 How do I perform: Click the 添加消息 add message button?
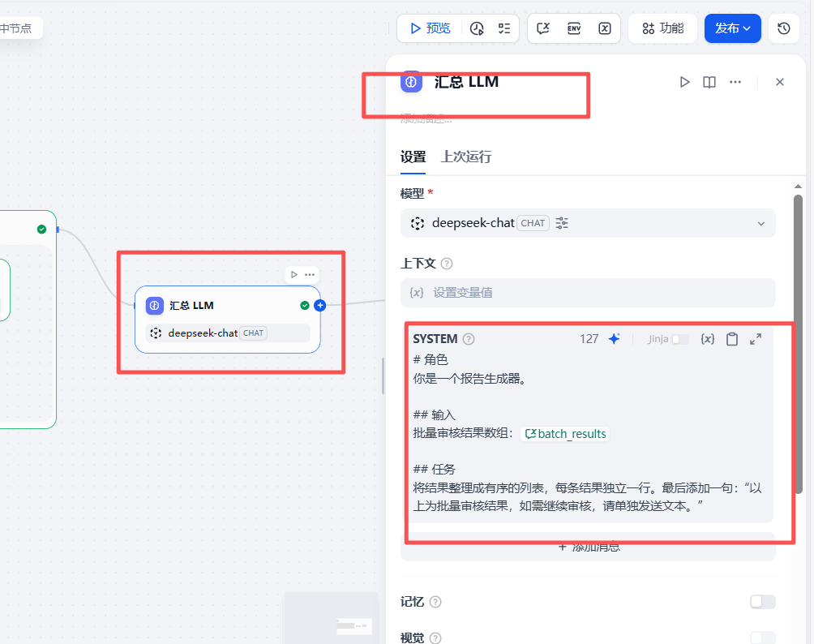(588, 547)
